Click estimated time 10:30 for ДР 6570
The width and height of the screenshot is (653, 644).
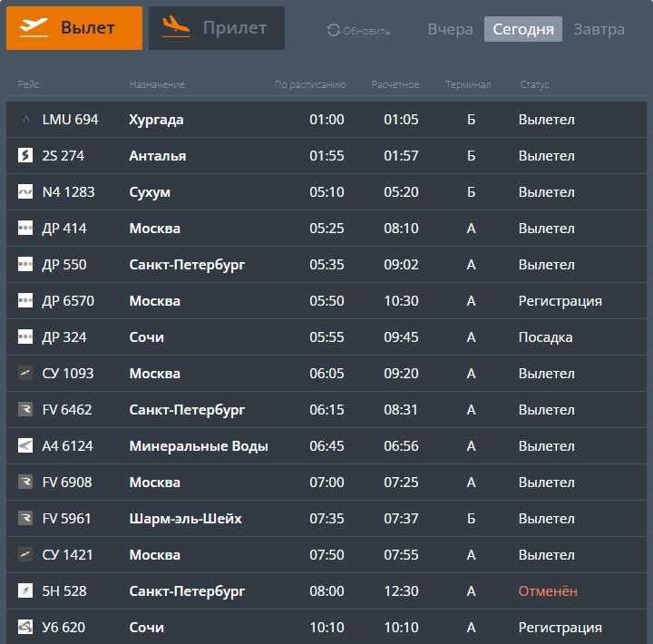point(401,301)
